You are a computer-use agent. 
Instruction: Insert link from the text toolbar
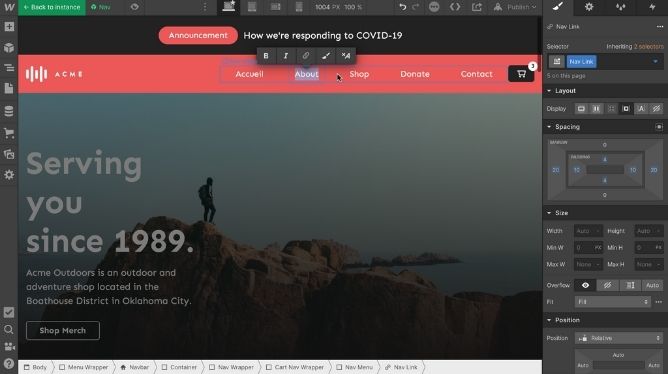click(305, 56)
